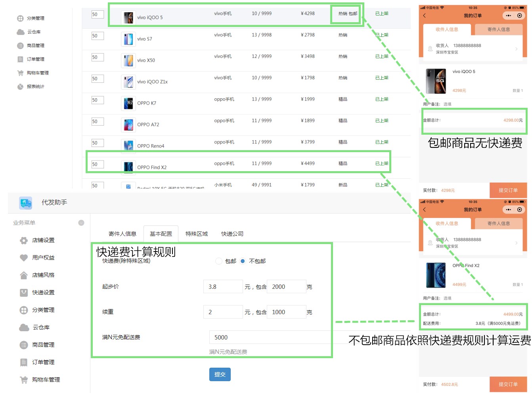532x397 pixels.
Task: Click the 订单管理 icon in top sidebar
Action: [x=21, y=59]
